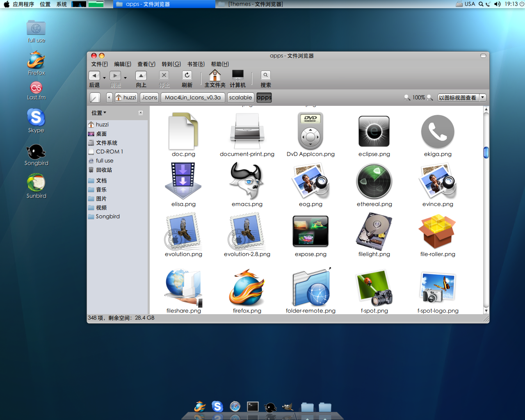The image size is (525, 420).
Task: Zoom in with the right-hand magnifier icon
Action: [x=430, y=98]
